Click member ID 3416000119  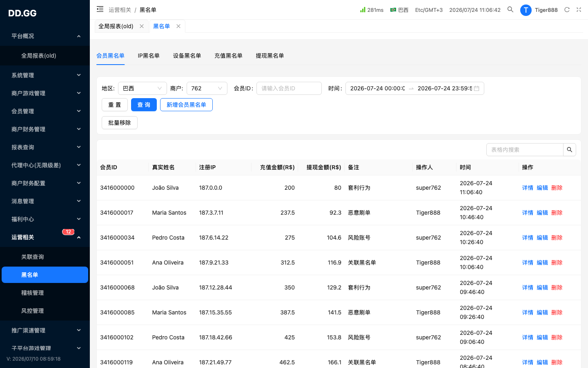tap(116, 362)
